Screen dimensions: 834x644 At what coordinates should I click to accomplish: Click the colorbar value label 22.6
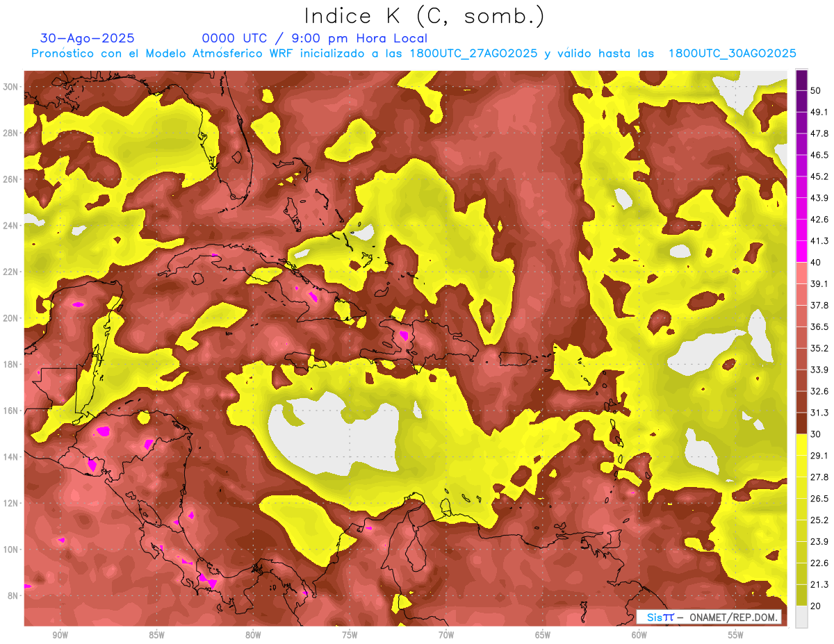tap(819, 563)
